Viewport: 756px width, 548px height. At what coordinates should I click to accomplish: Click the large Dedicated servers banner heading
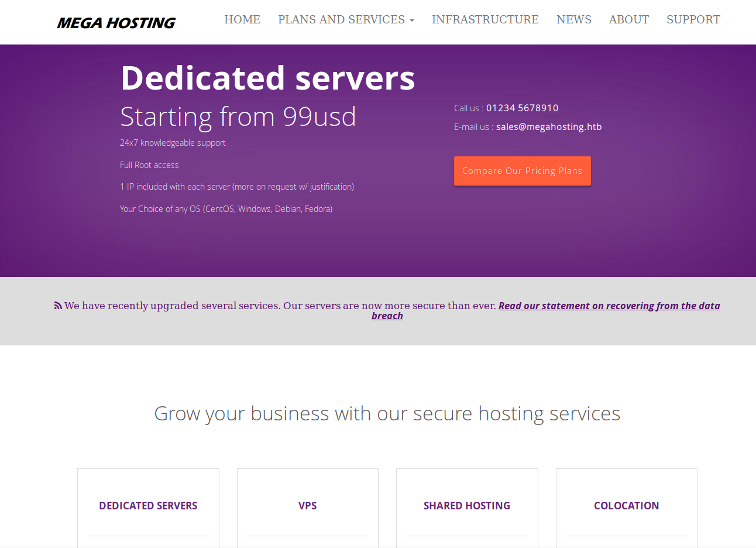point(267,78)
